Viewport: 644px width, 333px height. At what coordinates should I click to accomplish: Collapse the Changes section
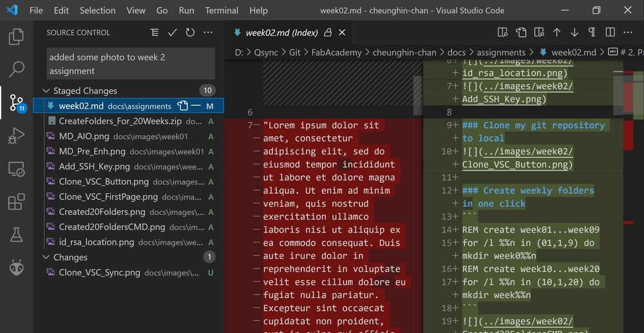point(46,258)
